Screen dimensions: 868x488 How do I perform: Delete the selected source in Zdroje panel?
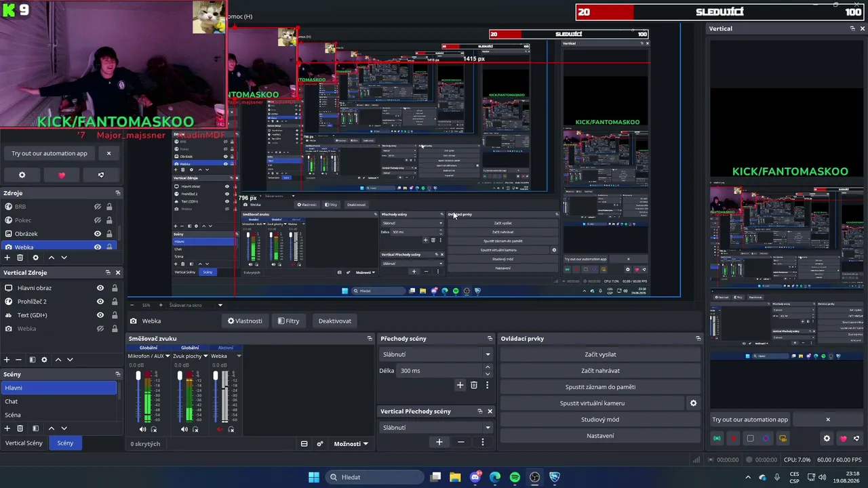[20, 258]
